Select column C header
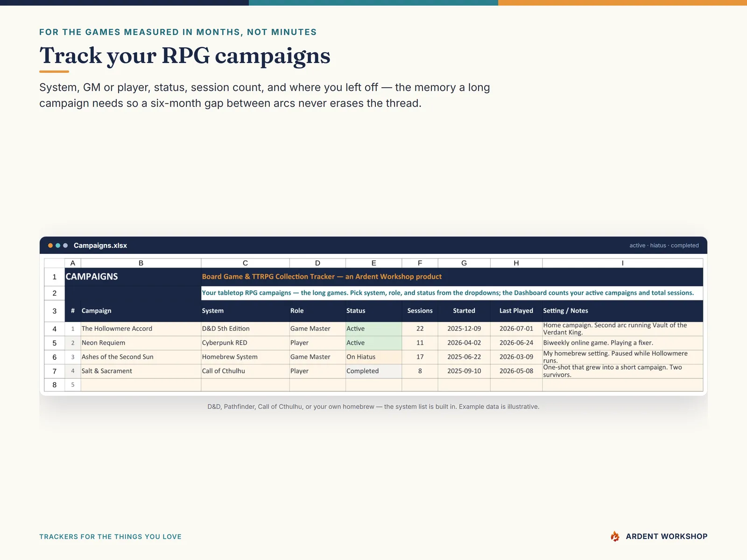The width and height of the screenshot is (747, 560). [245, 263]
